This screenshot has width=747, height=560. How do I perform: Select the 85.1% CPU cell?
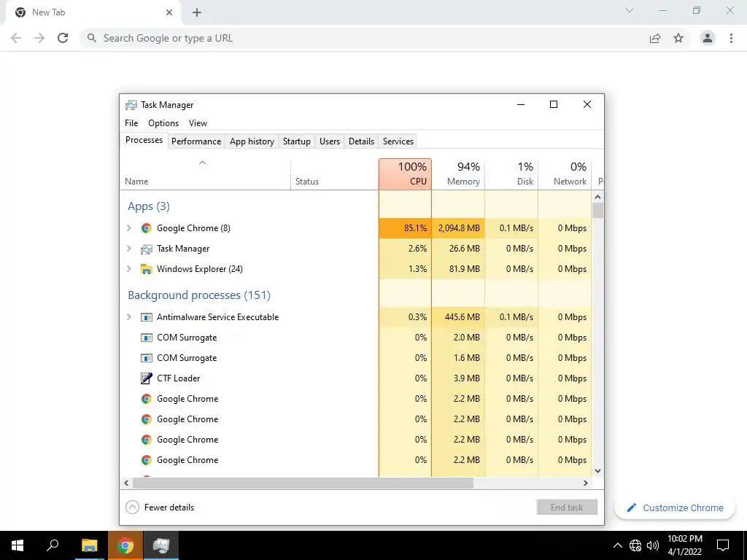pos(406,228)
